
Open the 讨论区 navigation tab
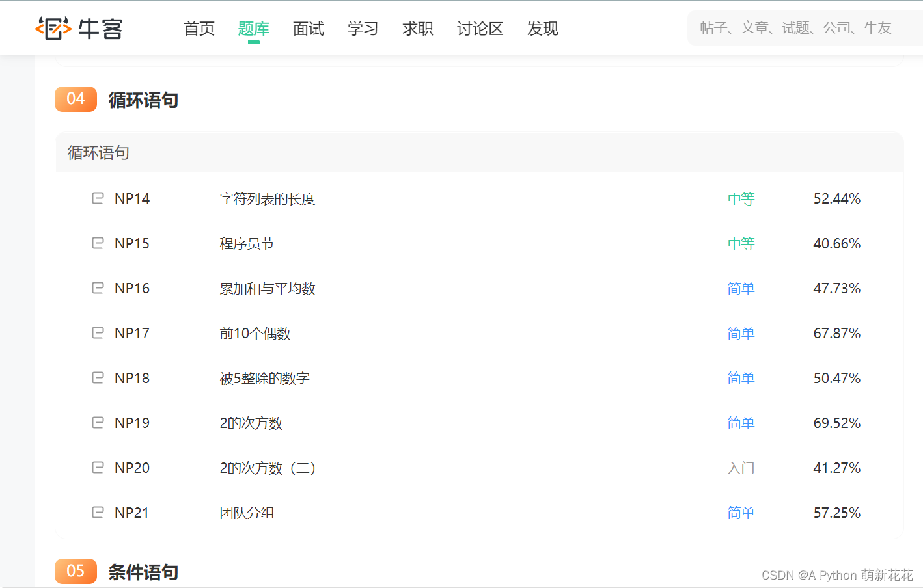480,29
